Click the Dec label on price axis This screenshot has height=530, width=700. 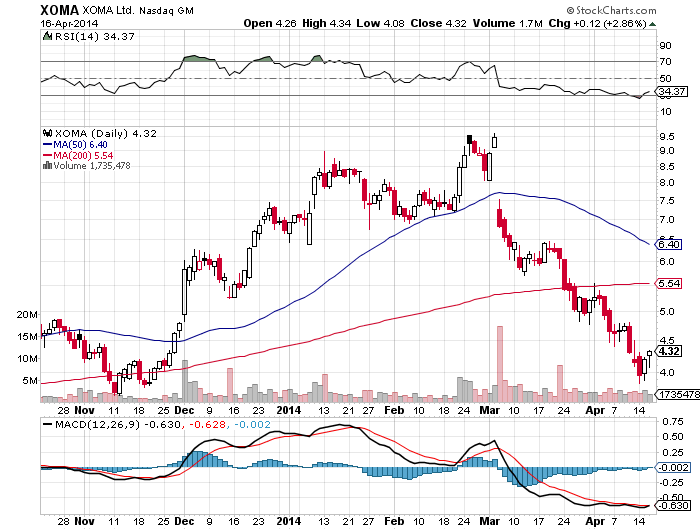pos(184,410)
